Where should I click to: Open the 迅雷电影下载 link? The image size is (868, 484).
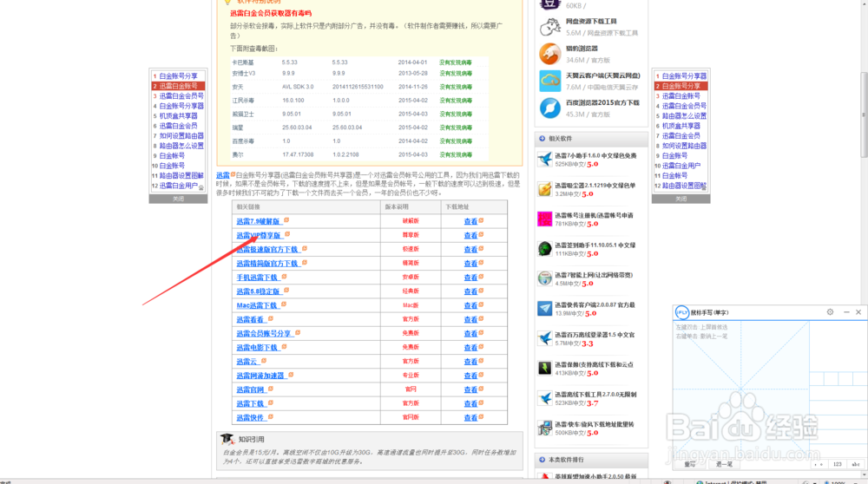click(258, 347)
